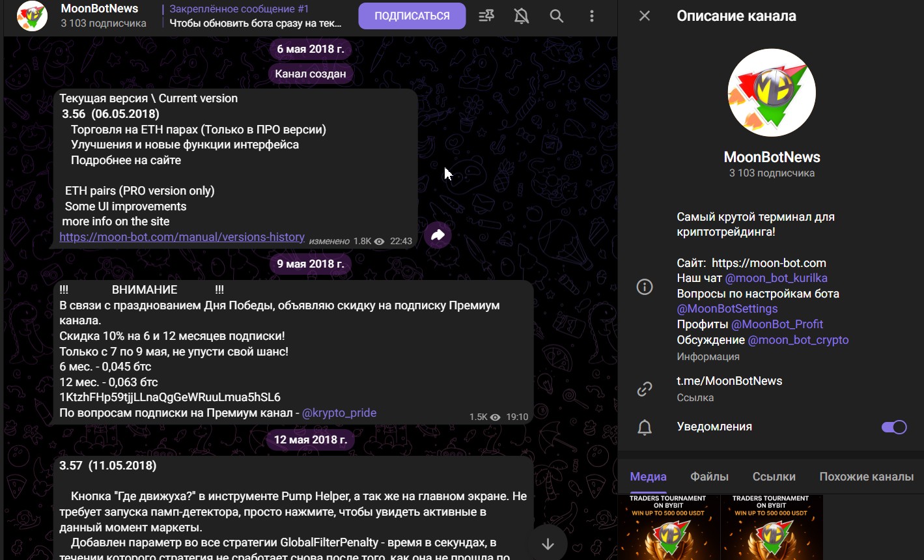Click the 1.8K views eye icon
Image resolution: width=924 pixels, height=560 pixels.
pos(379,242)
